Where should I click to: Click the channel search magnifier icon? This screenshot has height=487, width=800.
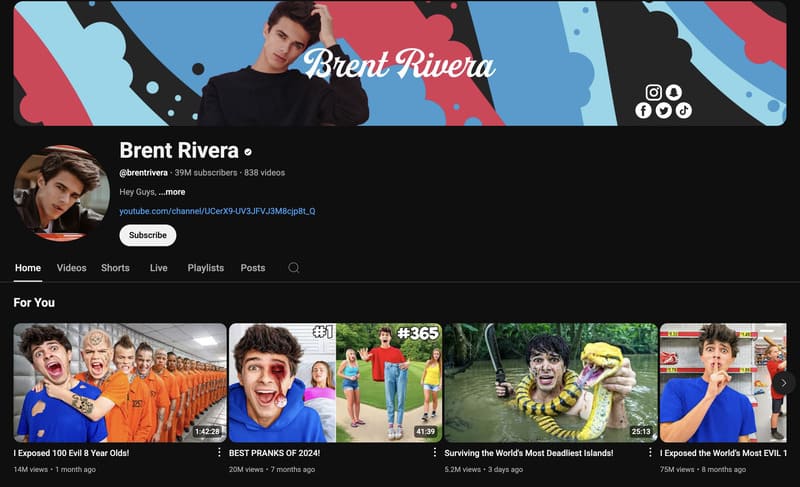point(293,268)
